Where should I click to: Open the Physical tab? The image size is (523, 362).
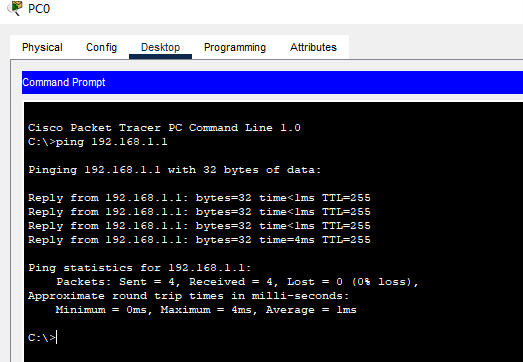(42, 47)
